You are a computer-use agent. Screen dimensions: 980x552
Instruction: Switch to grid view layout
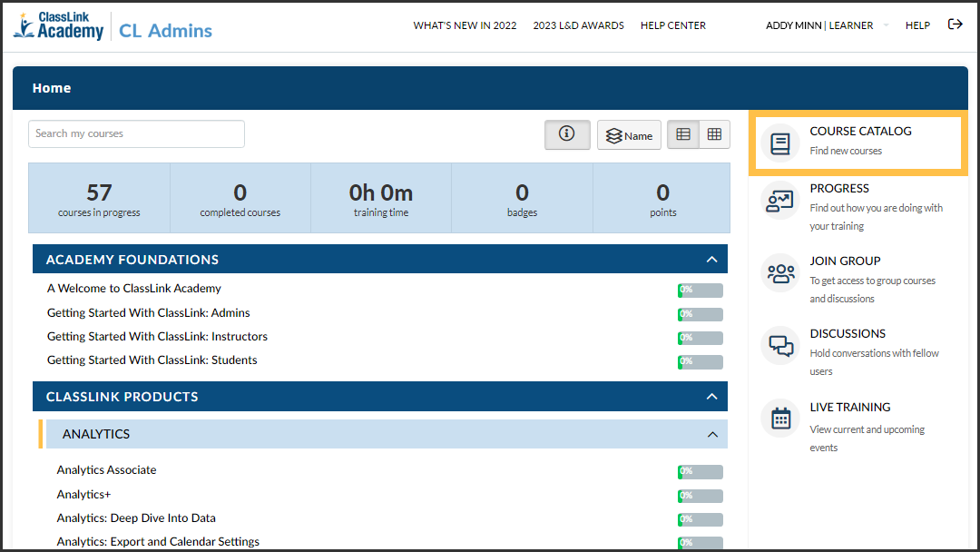pos(714,134)
